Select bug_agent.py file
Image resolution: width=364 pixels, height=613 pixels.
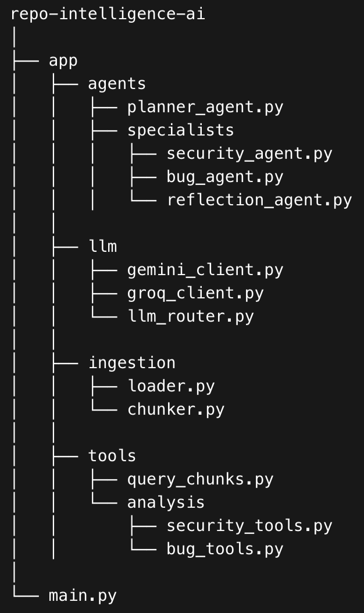click(x=225, y=177)
